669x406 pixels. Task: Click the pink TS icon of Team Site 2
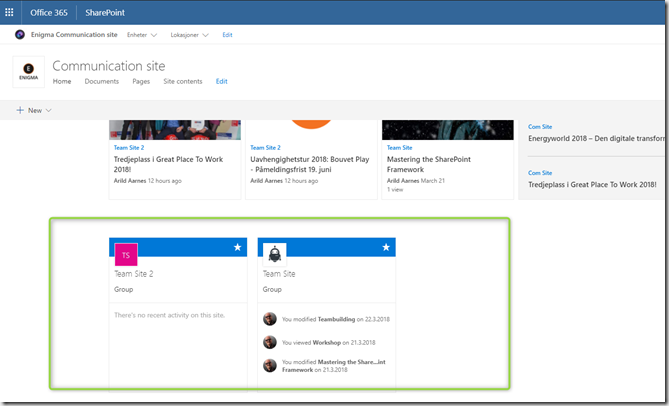pyautogui.click(x=126, y=255)
